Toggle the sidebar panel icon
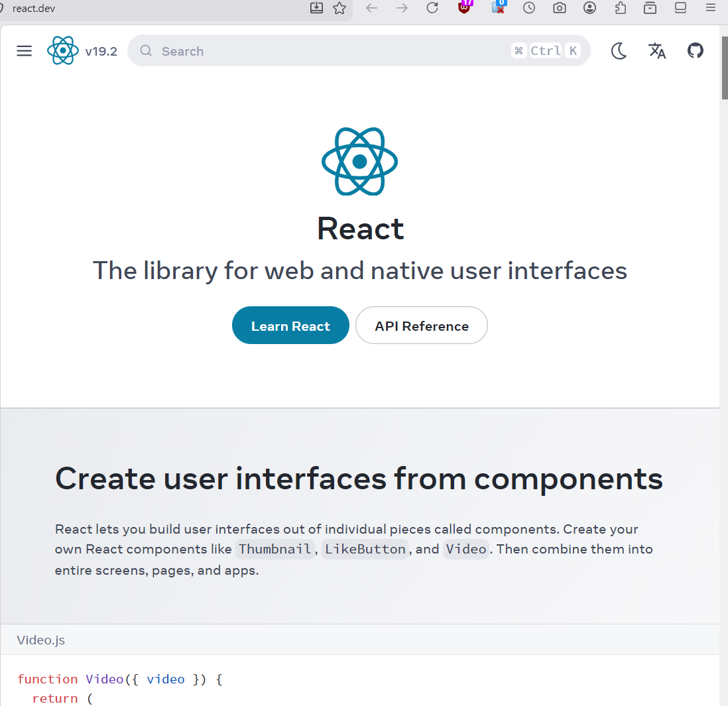 coord(680,8)
